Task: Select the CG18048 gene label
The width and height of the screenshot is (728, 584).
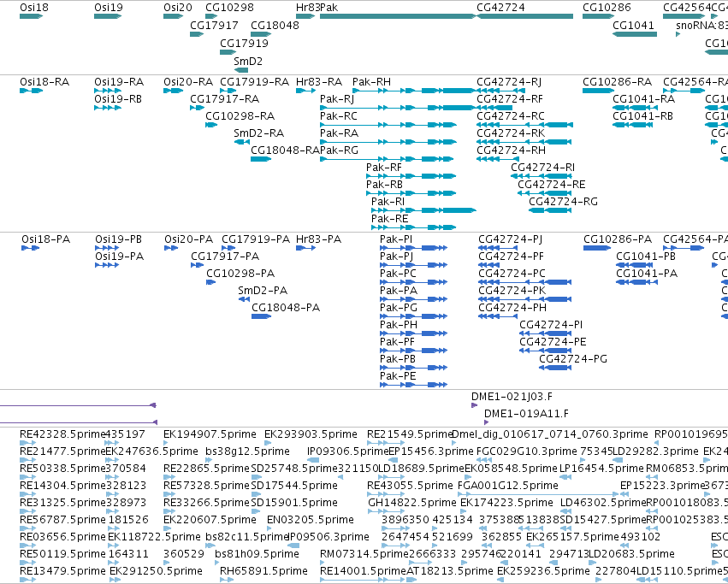Action: 275,25
